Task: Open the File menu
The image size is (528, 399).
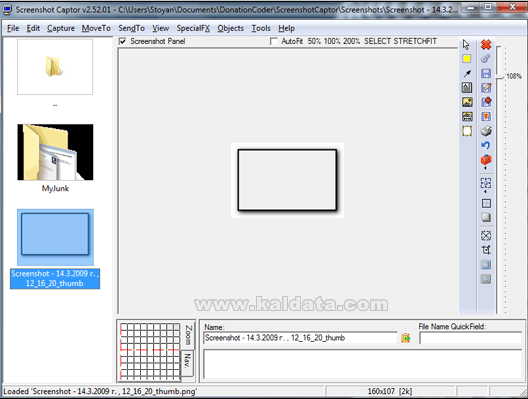Action: tap(13, 28)
